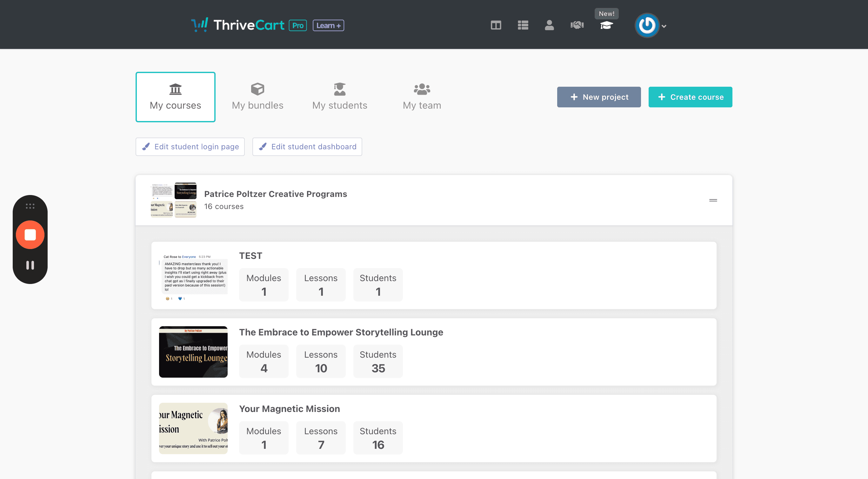Viewport: 868px width, 479px height.
Task: Click the New project button
Action: (599, 97)
